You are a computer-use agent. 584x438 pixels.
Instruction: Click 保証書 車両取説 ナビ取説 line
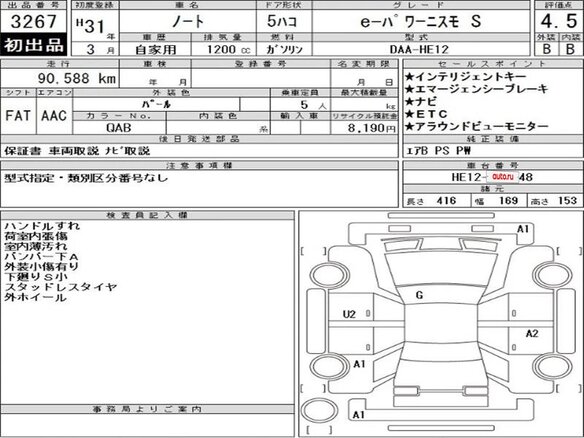click(77, 151)
